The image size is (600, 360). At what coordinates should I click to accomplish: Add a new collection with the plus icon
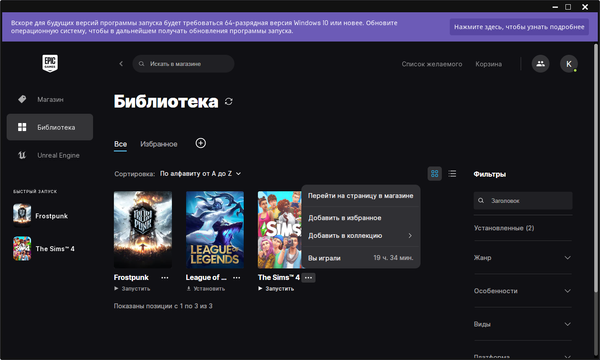pos(201,143)
